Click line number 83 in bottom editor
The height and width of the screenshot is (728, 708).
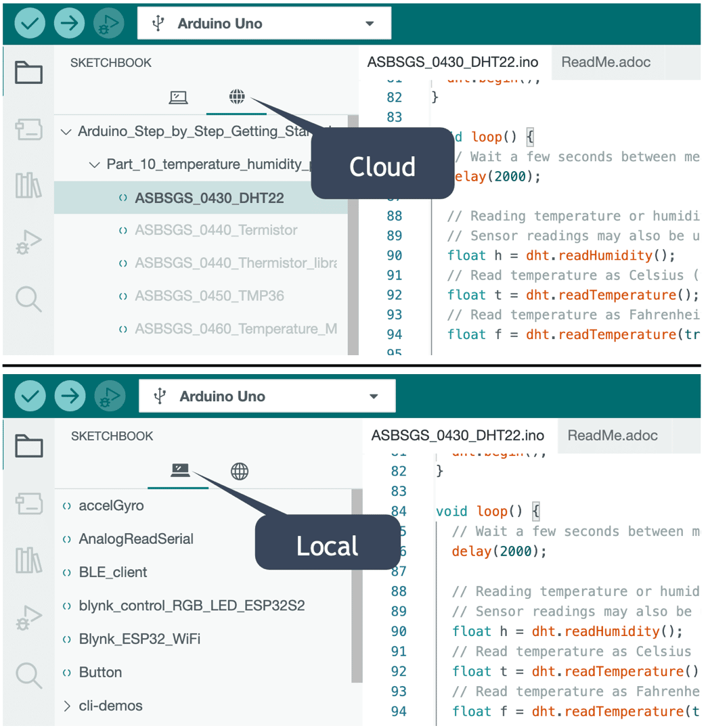click(x=399, y=492)
